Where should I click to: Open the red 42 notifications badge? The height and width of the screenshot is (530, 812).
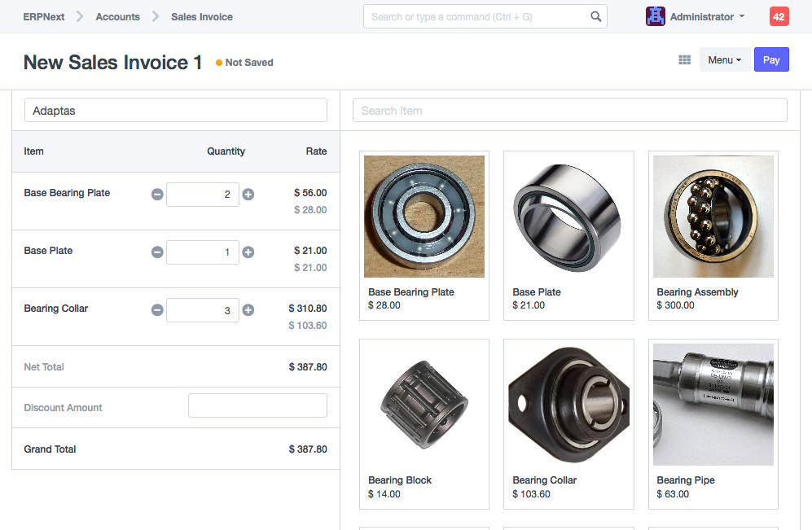click(779, 16)
